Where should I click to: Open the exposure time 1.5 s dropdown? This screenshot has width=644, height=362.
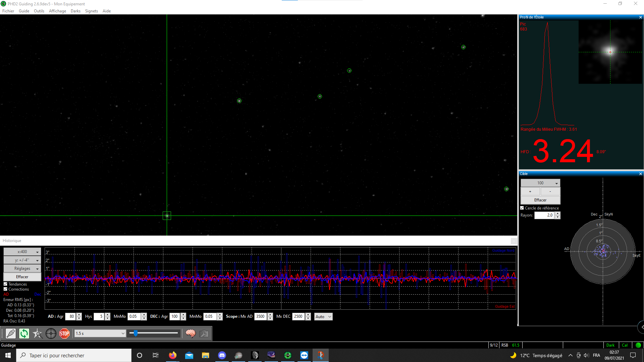click(100, 334)
